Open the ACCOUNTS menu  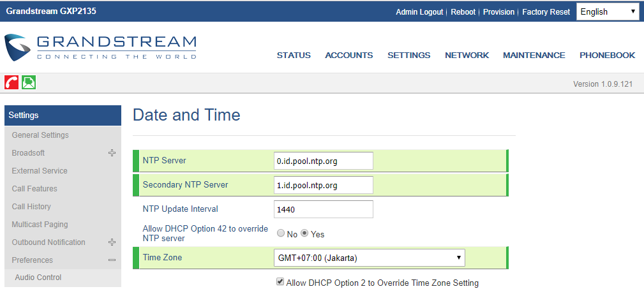349,55
